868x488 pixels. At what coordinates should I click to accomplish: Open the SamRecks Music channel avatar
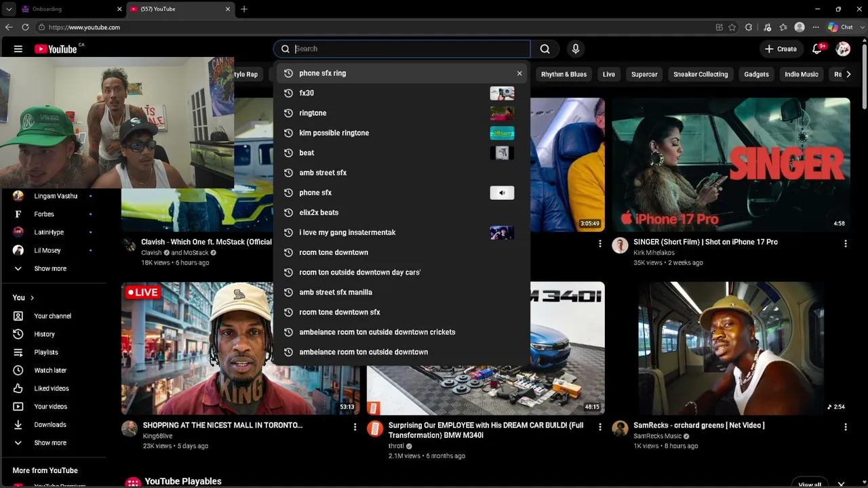coord(620,428)
